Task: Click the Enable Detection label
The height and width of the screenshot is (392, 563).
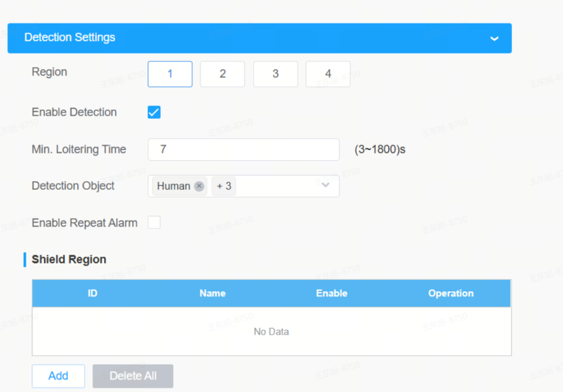Action: [74, 112]
